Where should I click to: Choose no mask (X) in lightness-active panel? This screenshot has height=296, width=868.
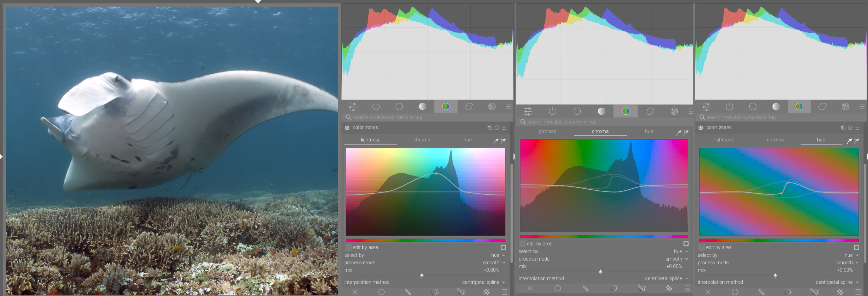[x=355, y=292]
